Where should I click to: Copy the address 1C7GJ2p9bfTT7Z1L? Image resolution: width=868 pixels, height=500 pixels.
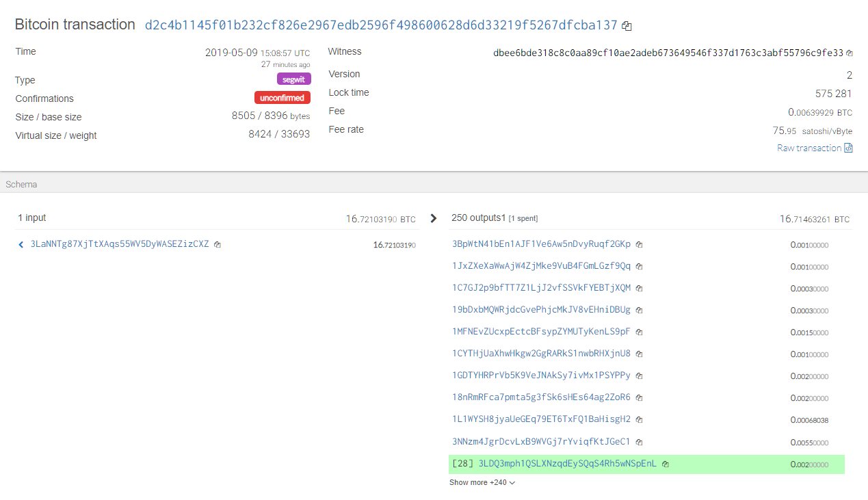[x=639, y=288]
